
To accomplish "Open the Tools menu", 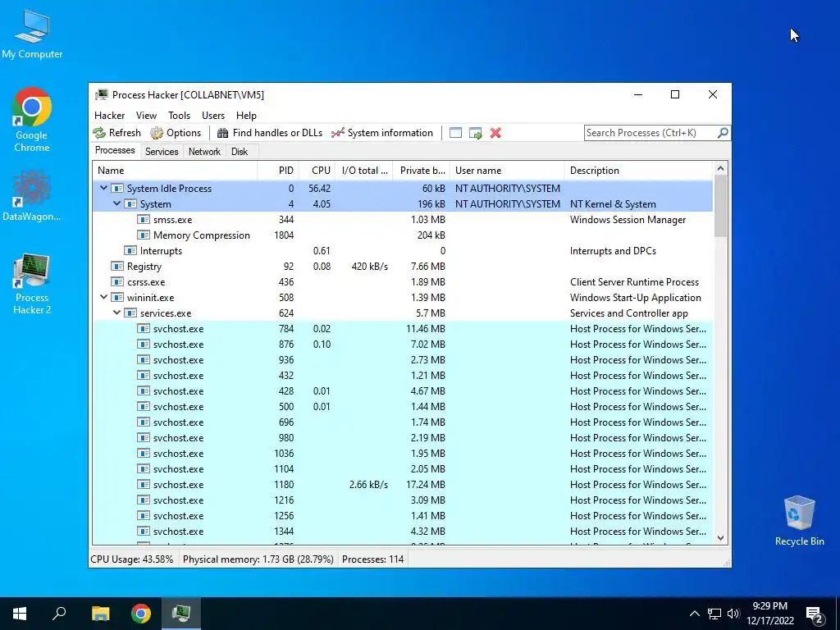I will click(179, 115).
